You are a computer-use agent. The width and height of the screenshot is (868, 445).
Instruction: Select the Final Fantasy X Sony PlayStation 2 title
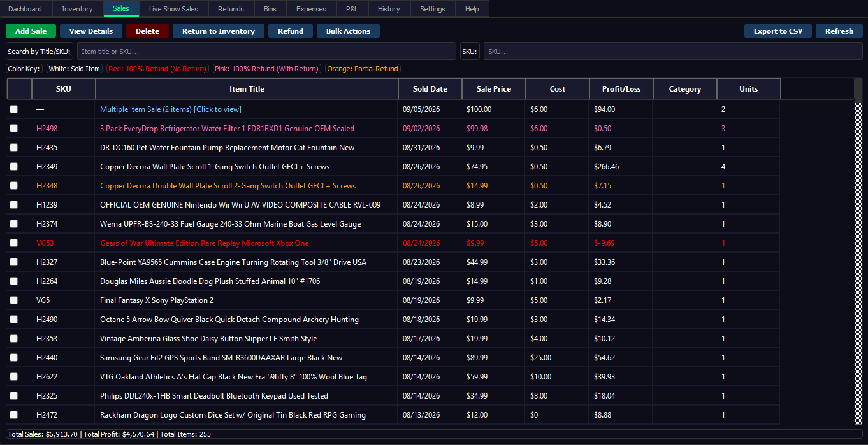point(157,300)
